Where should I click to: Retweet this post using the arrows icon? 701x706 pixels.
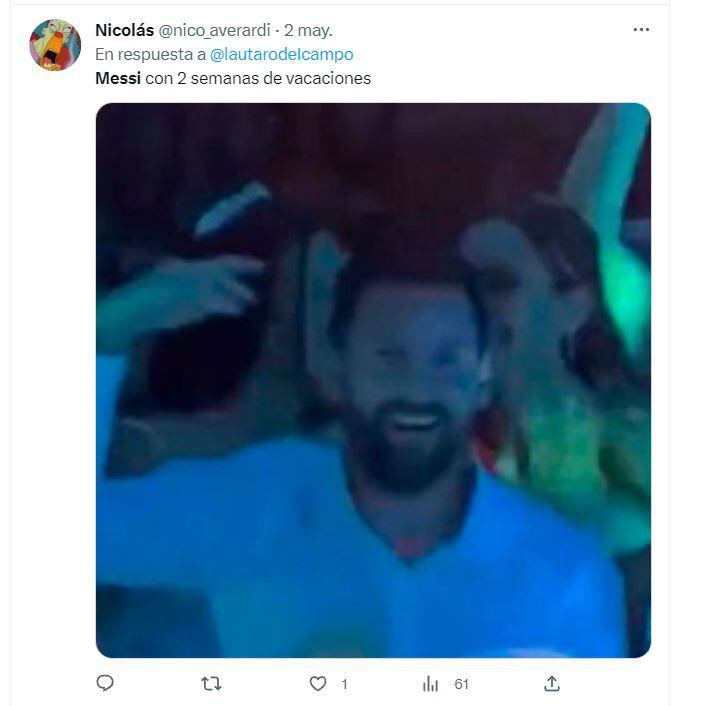[x=211, y=684]
